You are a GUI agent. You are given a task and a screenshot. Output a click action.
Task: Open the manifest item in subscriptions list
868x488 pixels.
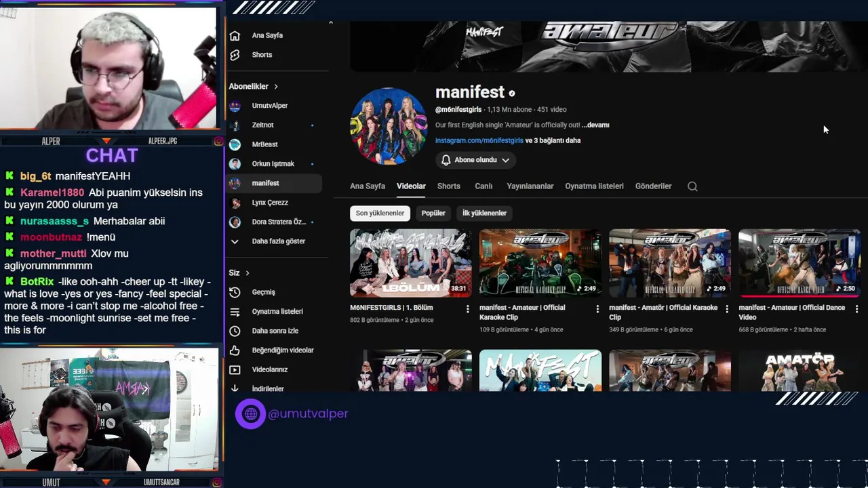[274, 183]
